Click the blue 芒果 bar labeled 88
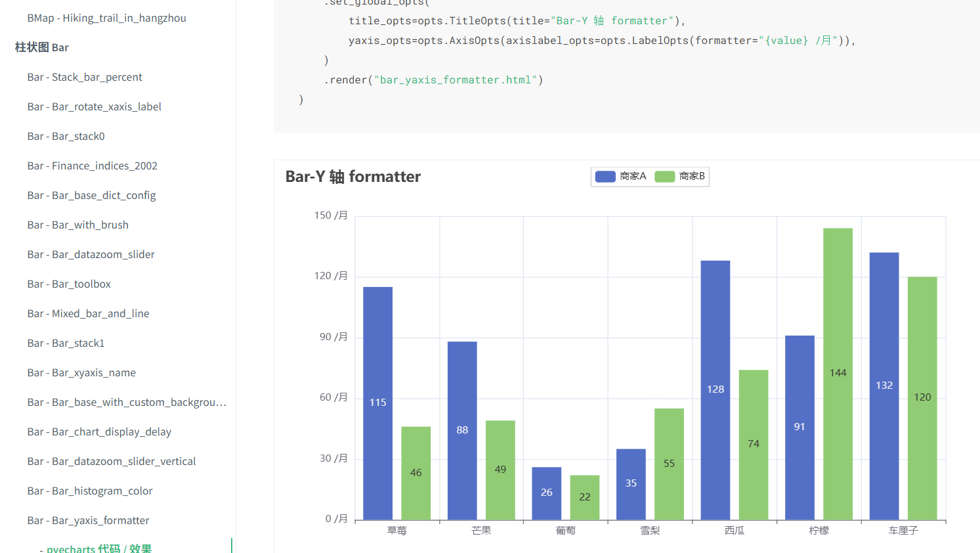 click(x=462, y=431)
